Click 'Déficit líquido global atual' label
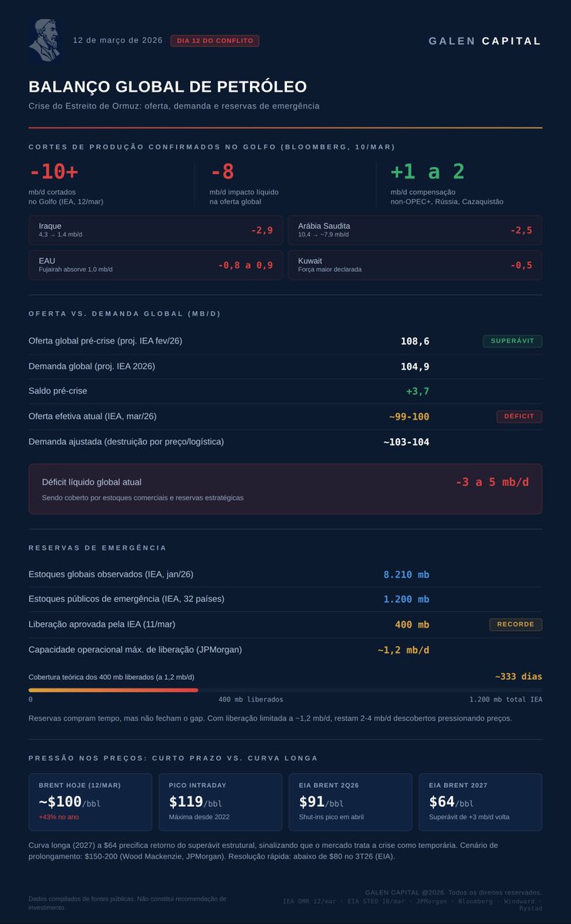 click(92, 482)
